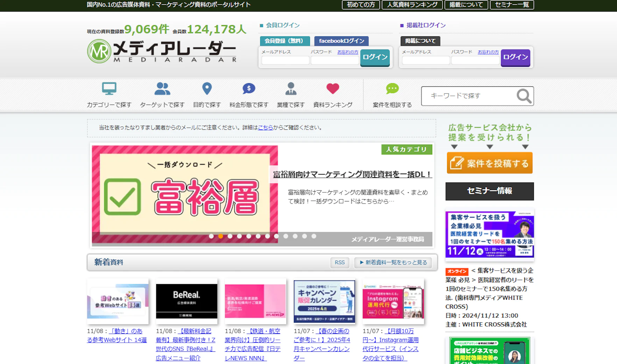Image resolution: width=617 pixels, height=364 pixels.
Task: Open 掲載について dark tab in publisher login
Action: (420, 41)
